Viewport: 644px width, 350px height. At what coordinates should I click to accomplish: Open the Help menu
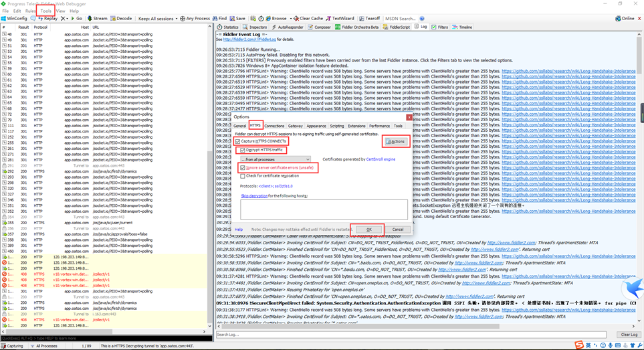point(74,11)
